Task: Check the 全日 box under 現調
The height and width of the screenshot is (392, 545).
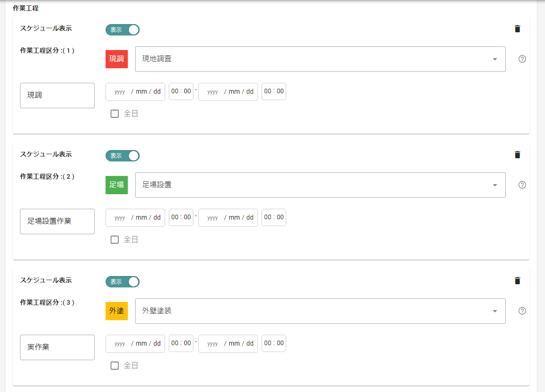Action: (115, 114)
